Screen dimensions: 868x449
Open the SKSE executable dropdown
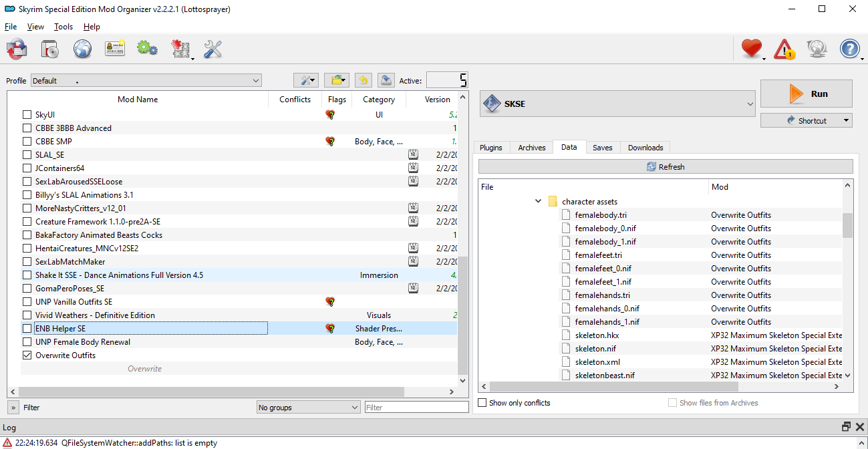[x=617, y=104]
